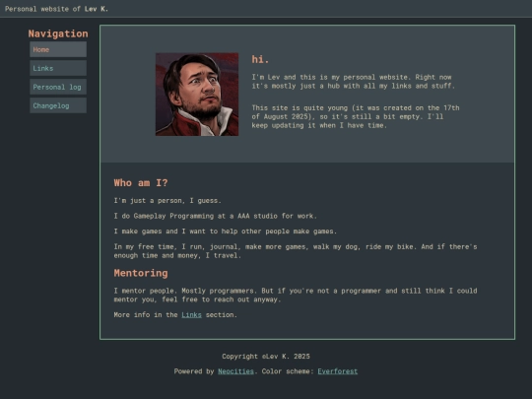The image size is (532, 399).
Task: Click the 'This site is quite young' paragraph
Action: coord(356,116)
